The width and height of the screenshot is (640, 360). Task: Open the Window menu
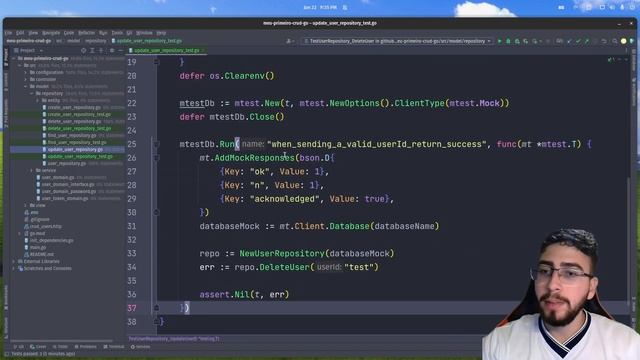pos(144,33)
